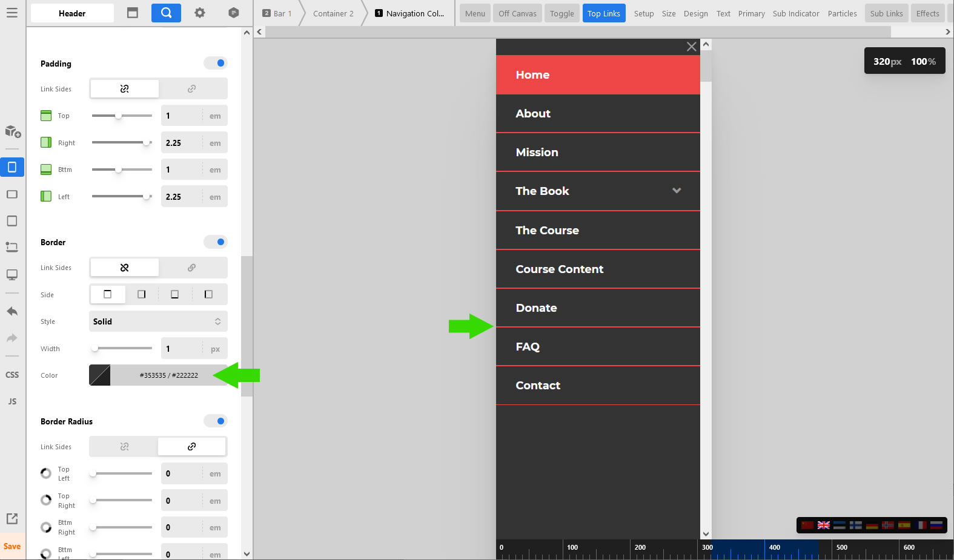Open the Sub Links tab
The image size is (954, 560).
pos(886,13)
